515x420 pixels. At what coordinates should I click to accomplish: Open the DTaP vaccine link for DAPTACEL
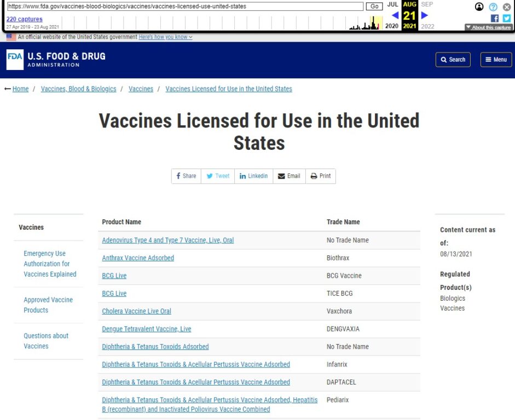[x=196, y=382]
